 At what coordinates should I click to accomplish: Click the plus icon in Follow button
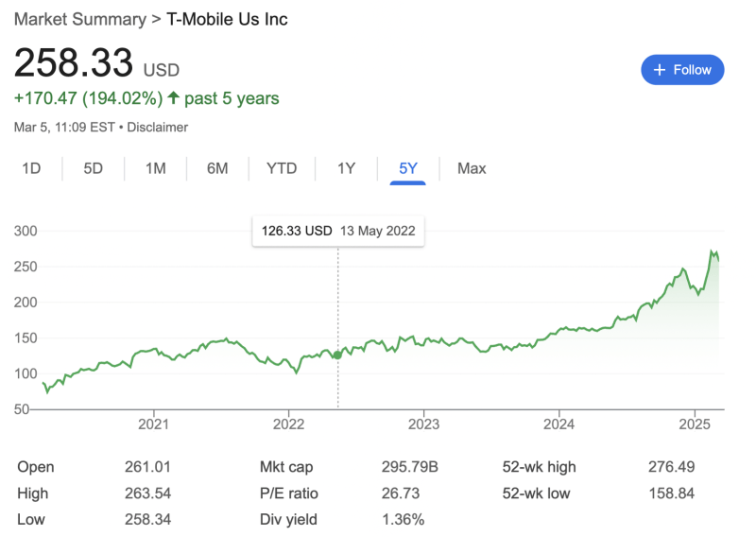(660, 70)
